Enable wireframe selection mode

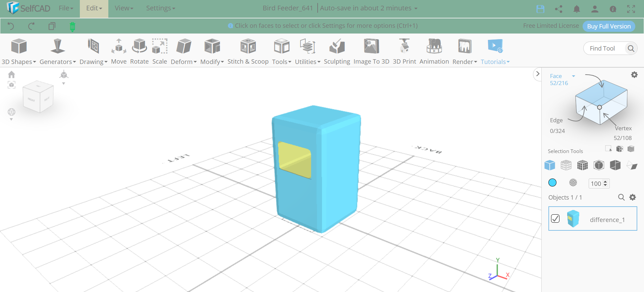coord(566,165)
